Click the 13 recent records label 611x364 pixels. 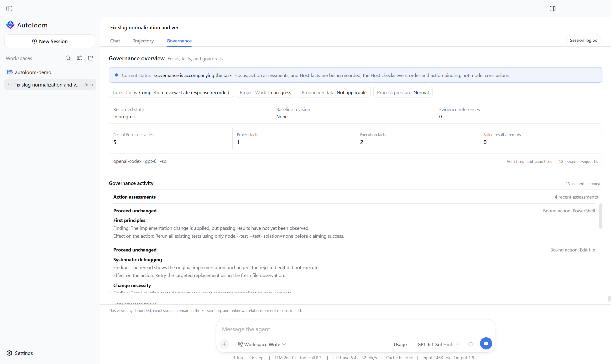(x=584, y=184)
